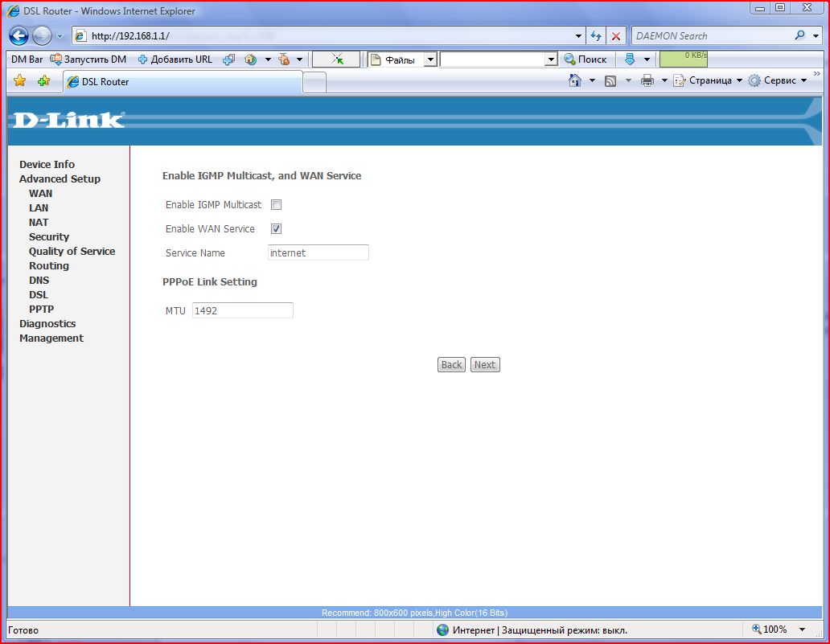Click the DM Bar windows icon after Добавить URL
The height and width of the screenshot is (644, 830).
[228, 59]
